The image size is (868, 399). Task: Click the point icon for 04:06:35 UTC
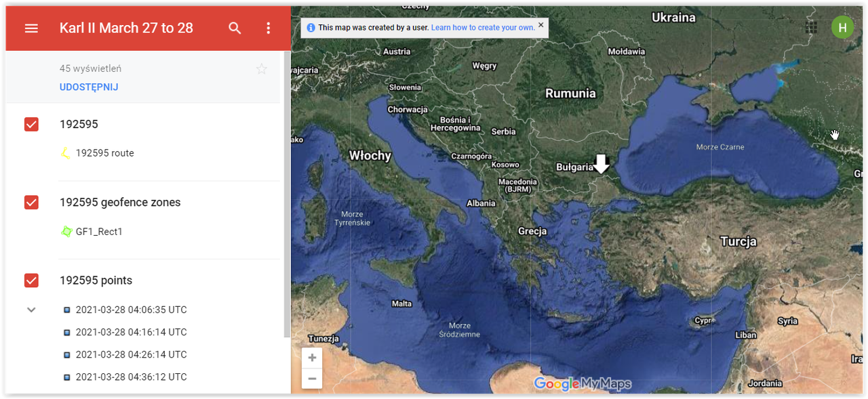pos(66,310)
